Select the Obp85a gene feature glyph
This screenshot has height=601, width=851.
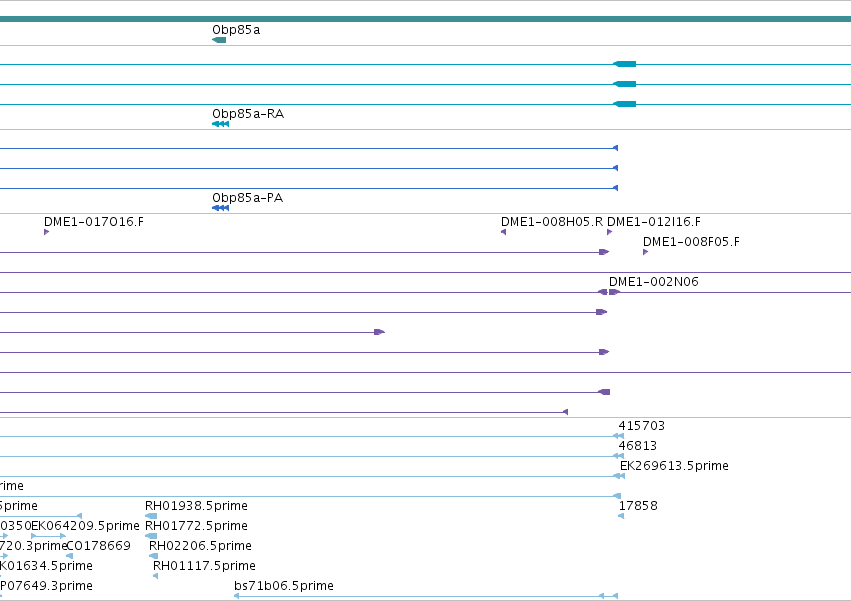point(219,40)
